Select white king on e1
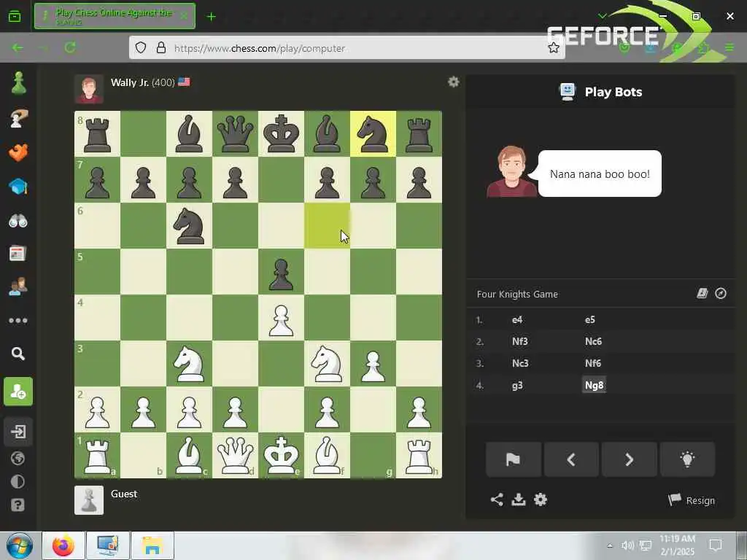This screenshot has height=560, width=747. coord(281,456)
